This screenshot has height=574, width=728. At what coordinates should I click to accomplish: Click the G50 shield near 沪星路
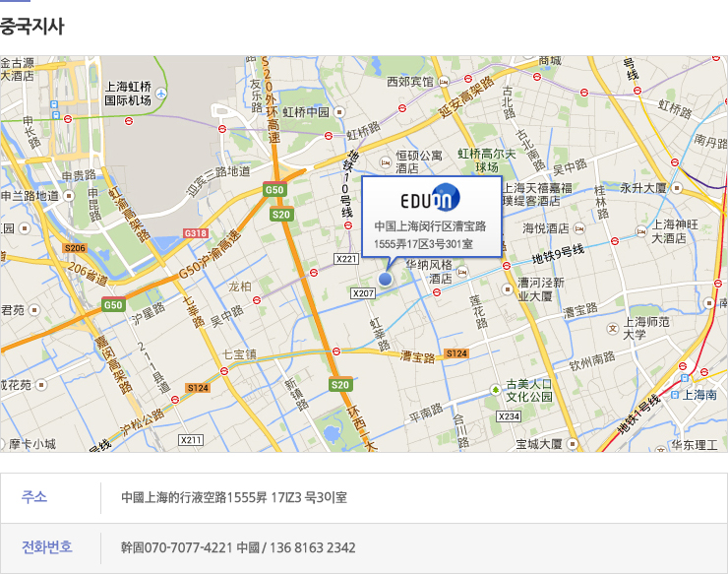click(x=113, y=304)
